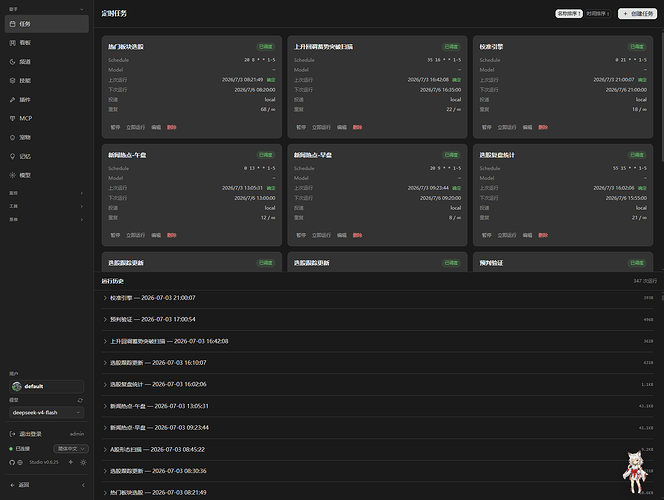The image size is (664, 500).
Task: Open the deepseek-v4-flash model dropdown
Action: tap(47, 412)
